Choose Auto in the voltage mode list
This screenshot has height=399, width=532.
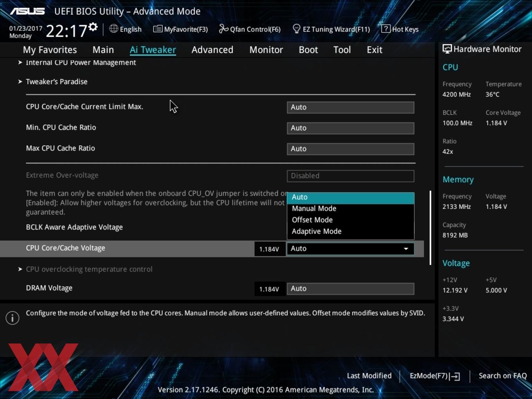(350, 198)
